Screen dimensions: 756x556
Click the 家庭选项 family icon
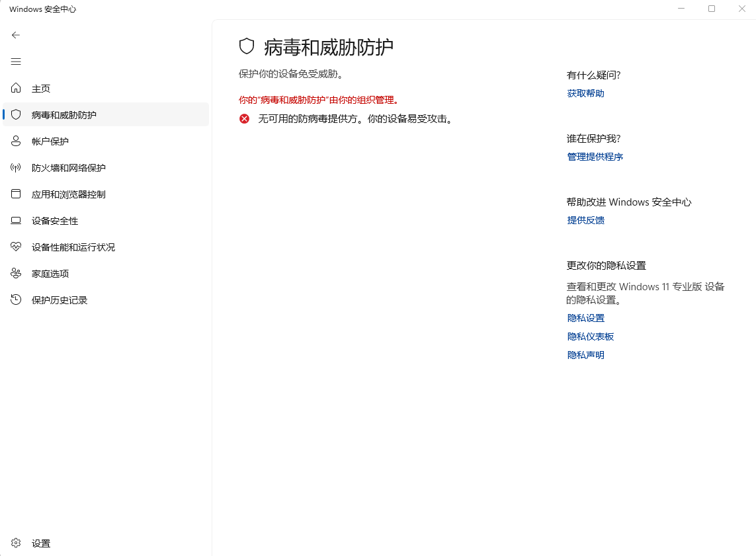click(x=16, y=273)
